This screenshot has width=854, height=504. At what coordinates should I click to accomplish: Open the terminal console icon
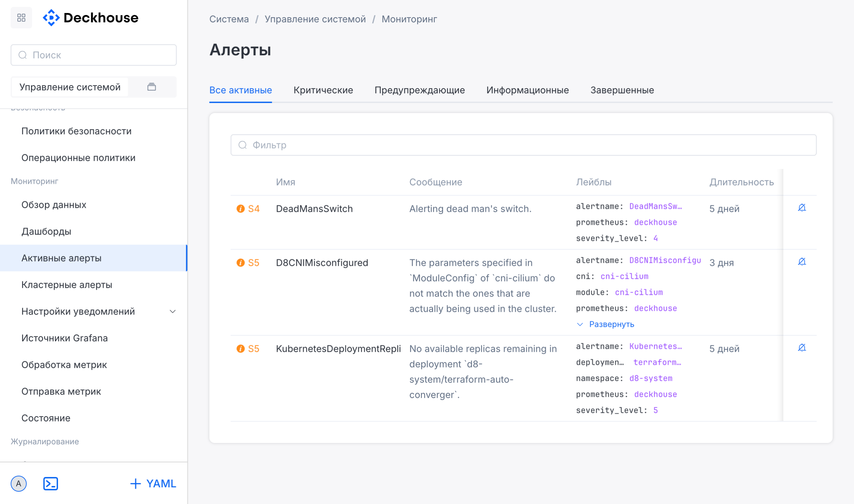click(51, 484)
